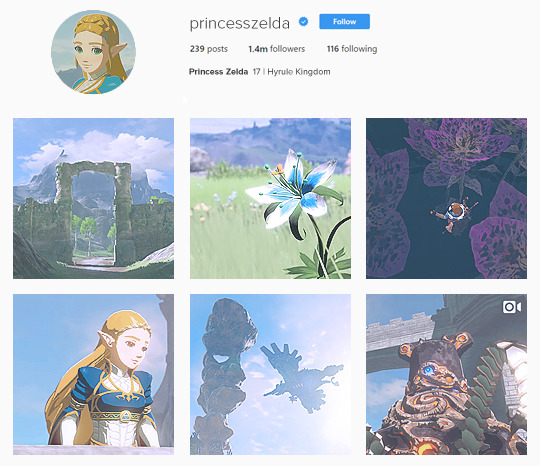The width and height of the screenshot is (540, 466).
Task: Open the flying bird beast sky post
Action: [270, 374]
